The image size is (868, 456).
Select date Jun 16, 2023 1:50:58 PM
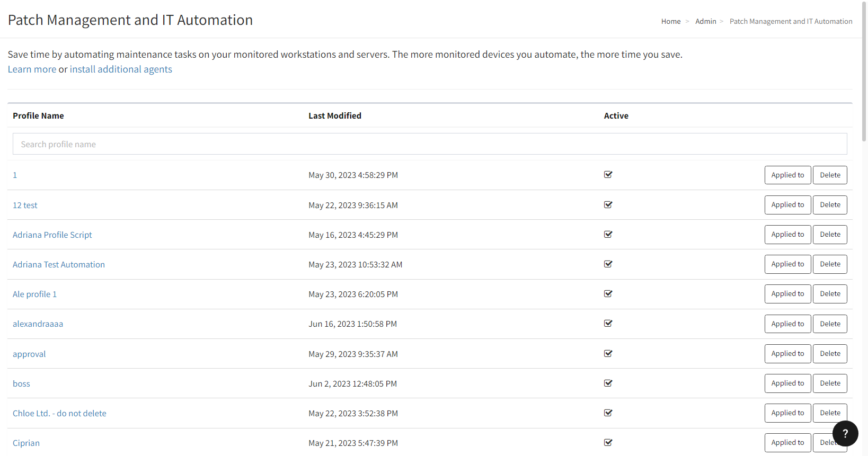[352, 324]
